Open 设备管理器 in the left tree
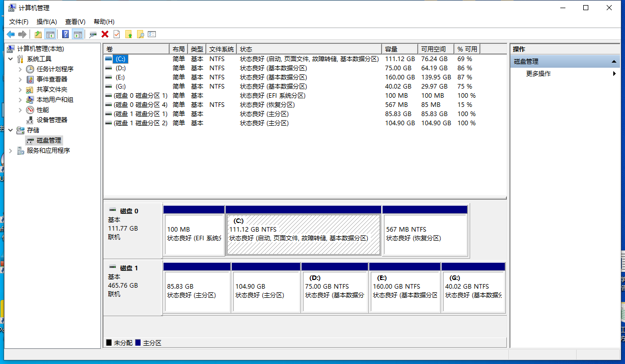 51,120
